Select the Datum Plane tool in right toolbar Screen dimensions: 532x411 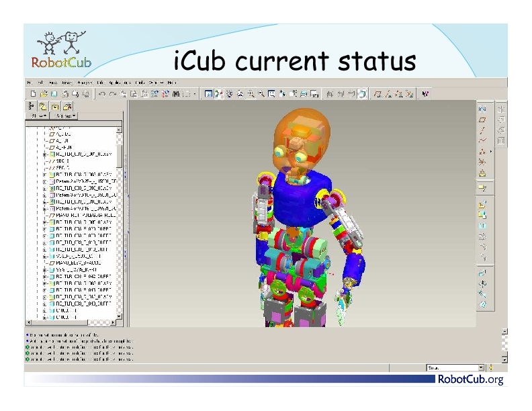482,120
